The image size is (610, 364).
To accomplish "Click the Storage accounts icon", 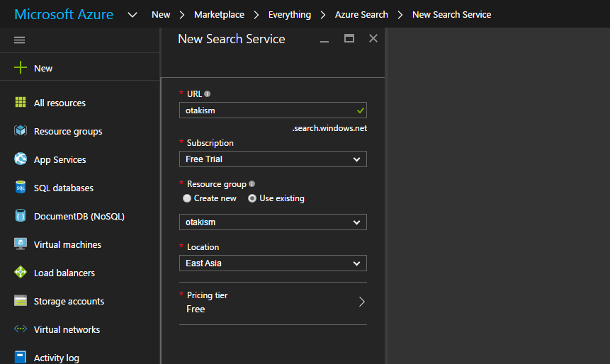I will click(x=21, y=300).
